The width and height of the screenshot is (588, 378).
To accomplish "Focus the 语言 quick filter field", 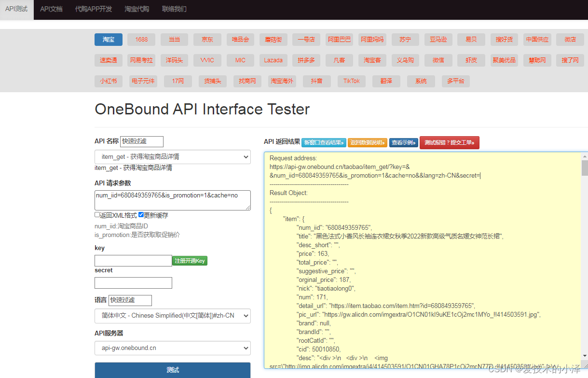I will point(130,300).
